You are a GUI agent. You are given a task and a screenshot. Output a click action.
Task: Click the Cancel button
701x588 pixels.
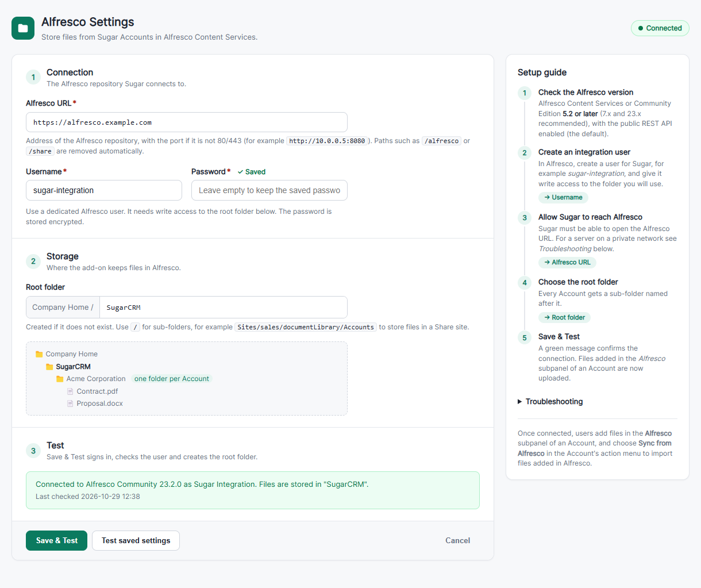tap(458, 540)
